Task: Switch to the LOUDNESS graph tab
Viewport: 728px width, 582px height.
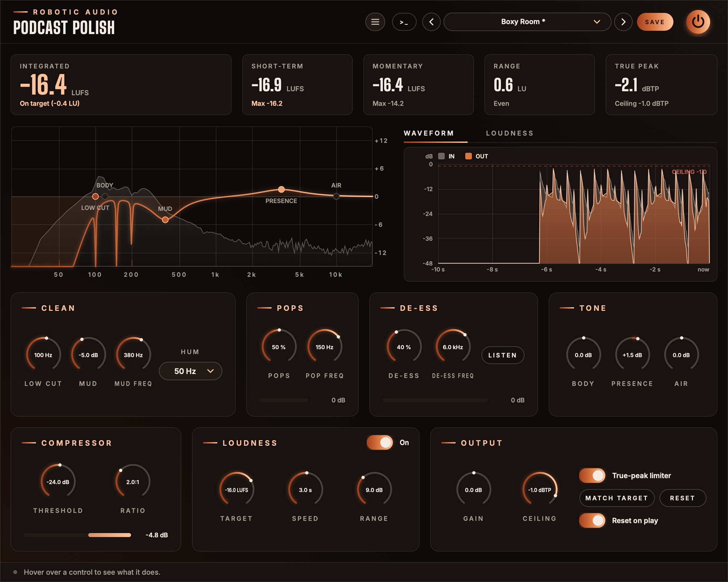Action: pos(510,133)
